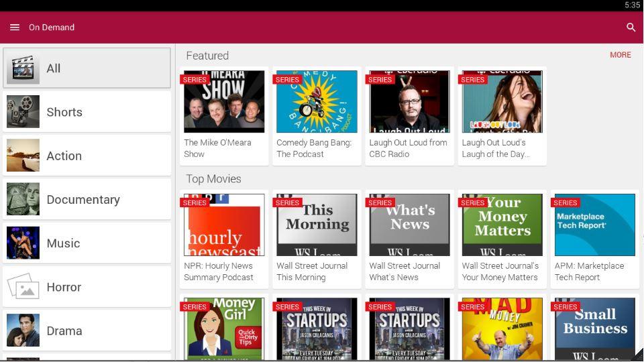This screenshot has width=644, height=362.
Task: Open Laugh of the Day cover art
Action: pyautogui.click(x=502, y=101)
